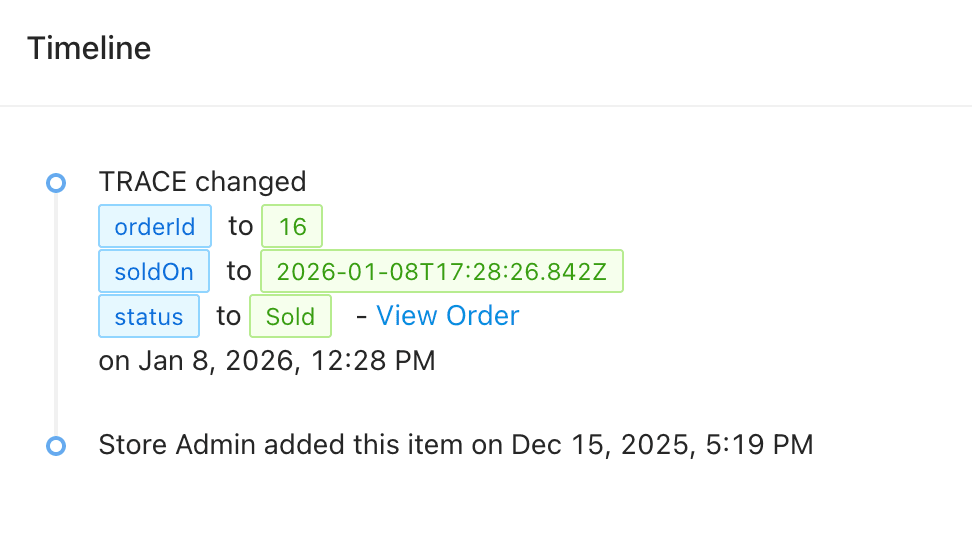972x550 pixels.
Task: Select the status field tag
Action: 149,317
